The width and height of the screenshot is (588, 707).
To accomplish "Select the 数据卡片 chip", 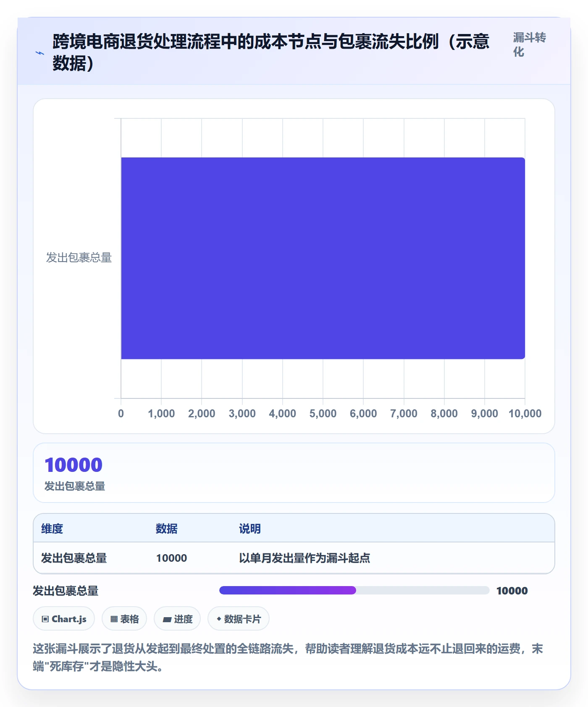I will click(239, 619).
